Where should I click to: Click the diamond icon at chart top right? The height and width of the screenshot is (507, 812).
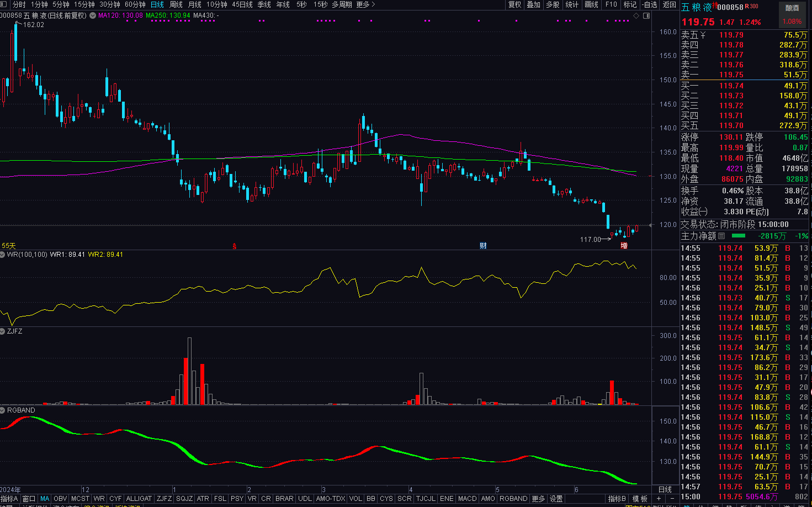(636, 15)
